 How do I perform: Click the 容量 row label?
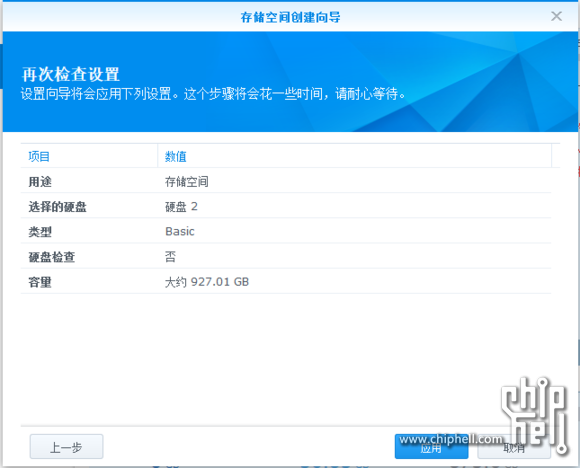pyautogui.click(x=40, y=282)
